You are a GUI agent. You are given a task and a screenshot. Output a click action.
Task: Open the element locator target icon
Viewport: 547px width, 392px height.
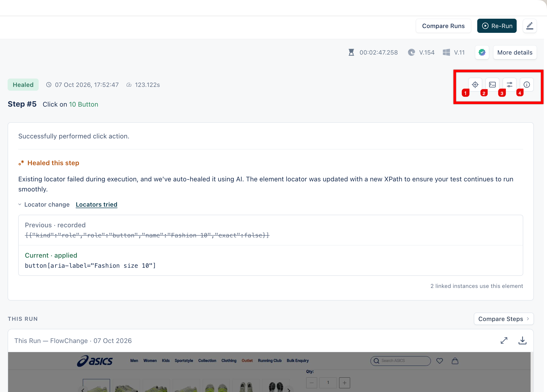tap(475, 85)
